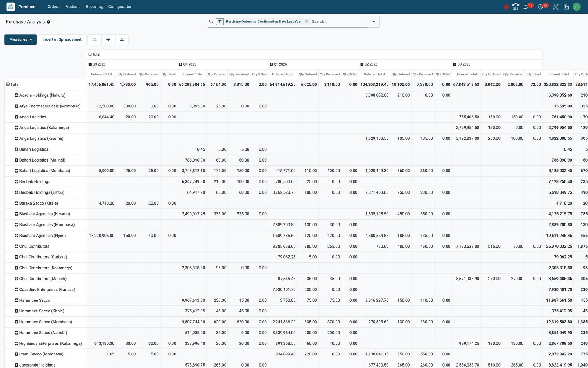Open the Purchase app home icon

coord(11,7)
